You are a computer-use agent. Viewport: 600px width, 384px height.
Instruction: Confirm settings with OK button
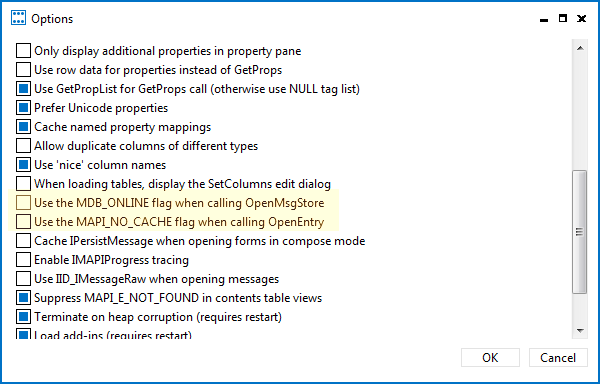coord(490,358)
